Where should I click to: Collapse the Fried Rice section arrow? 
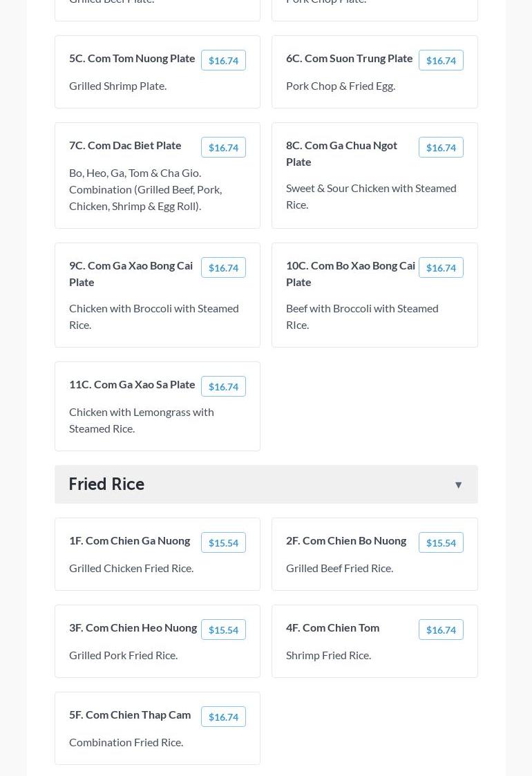(458, 484)
